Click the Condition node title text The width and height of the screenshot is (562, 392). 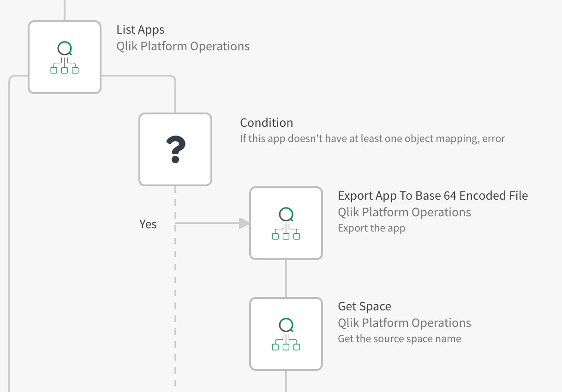pos(266,123)
